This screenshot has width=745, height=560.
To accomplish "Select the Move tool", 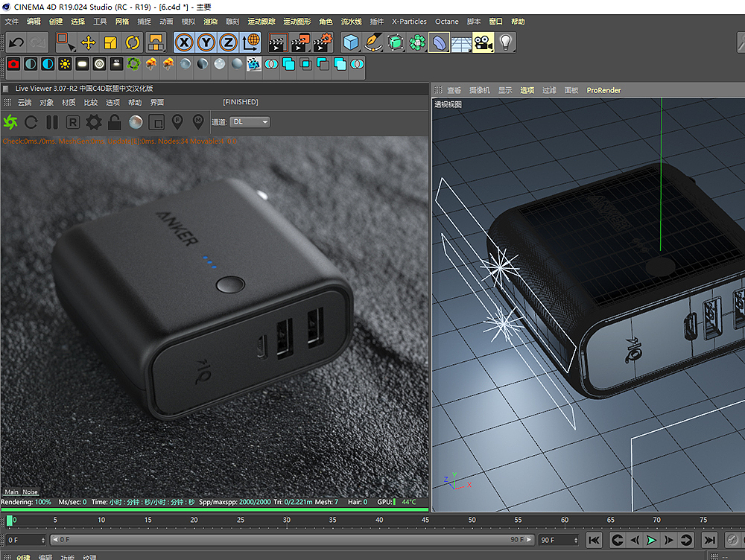I will coord(89,42).
